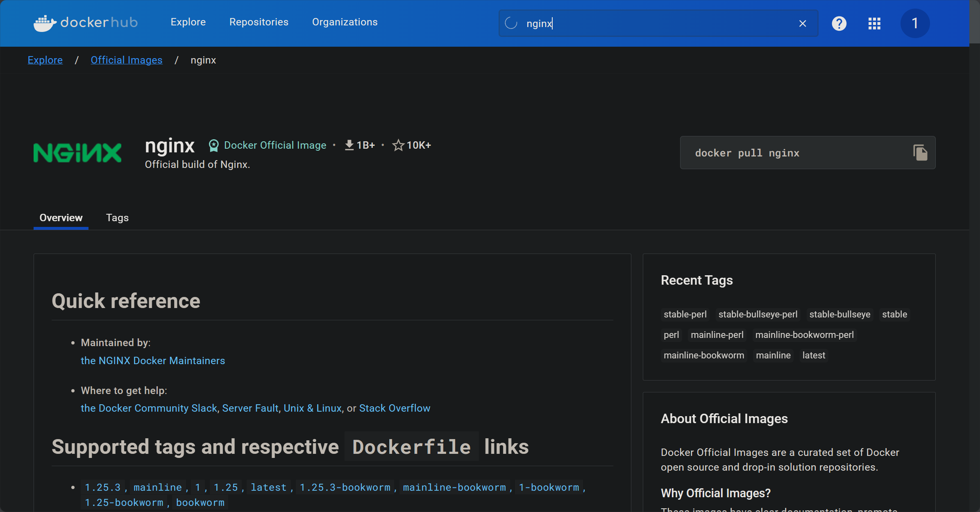Open the Docker Community Slack link
The height and width of the screenshot is (512, 980).
(x=149, y=408)
